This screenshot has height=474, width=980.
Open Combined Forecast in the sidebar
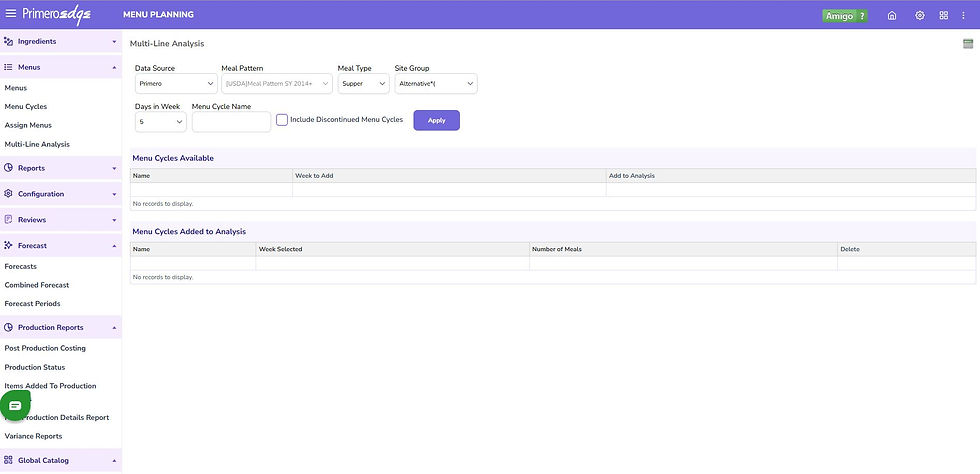point(37,285)
